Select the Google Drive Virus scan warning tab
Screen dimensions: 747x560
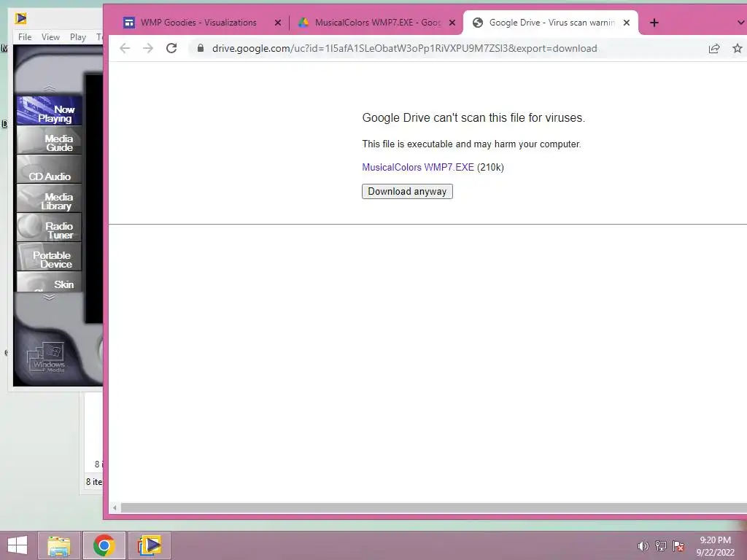(551, 23)
